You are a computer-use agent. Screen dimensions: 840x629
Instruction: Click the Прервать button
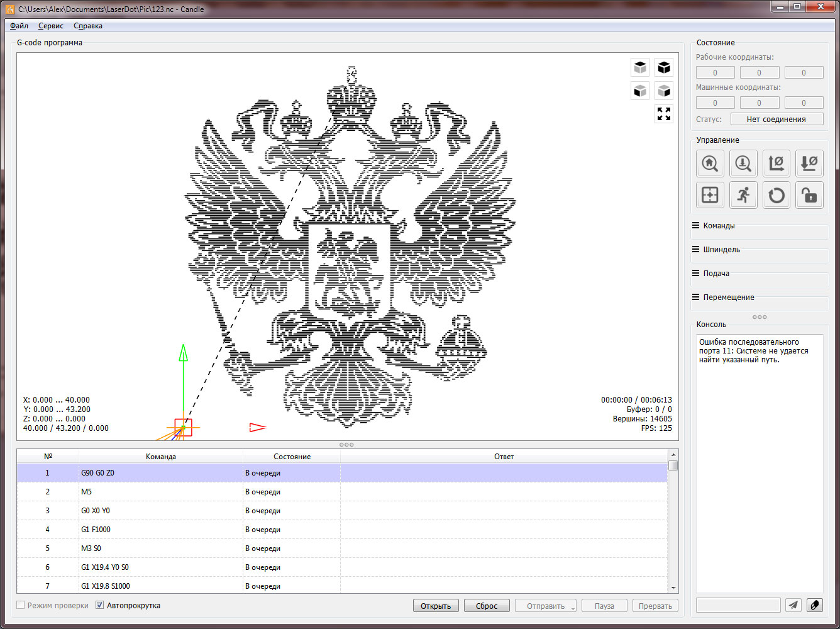click(655, 606)
